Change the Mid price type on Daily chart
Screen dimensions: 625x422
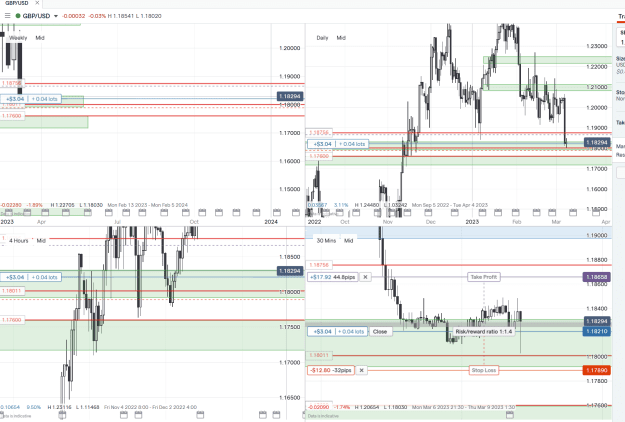[x=341, y=38]
